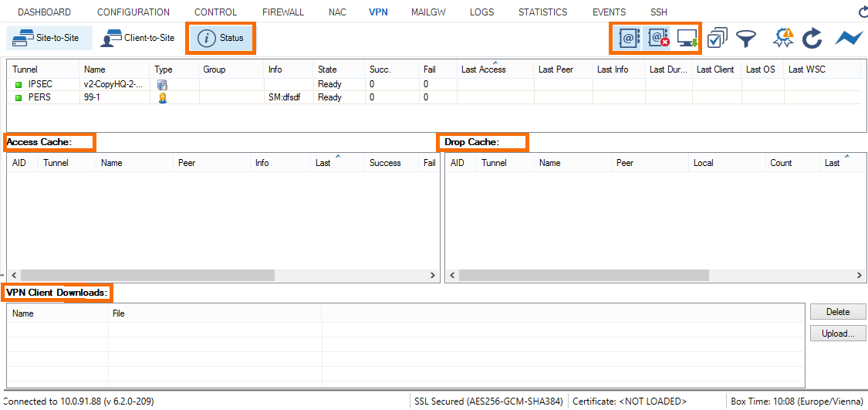Click the Status info circle icon
Screen dimensions: 868x410
pos(206,39)
